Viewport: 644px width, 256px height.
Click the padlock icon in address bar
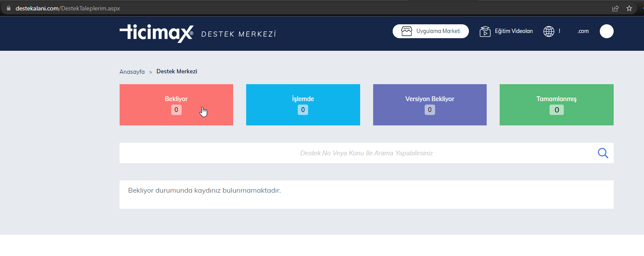8,8
